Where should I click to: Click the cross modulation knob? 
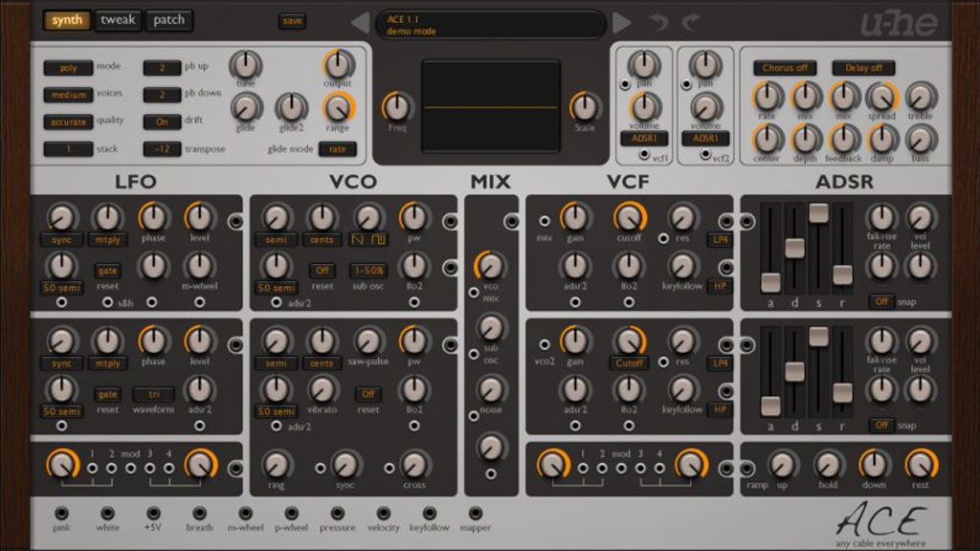(x=413, y=466)
